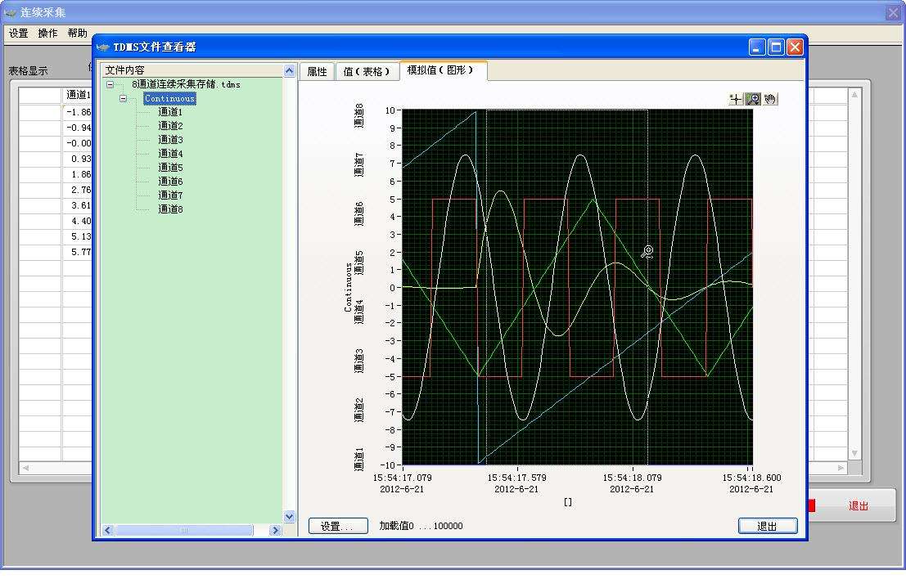This screenshot has height=588, width=906.
Task: Collapse the 8通道连续采集存储.tdms root node
Action: [x=110, y=84]
